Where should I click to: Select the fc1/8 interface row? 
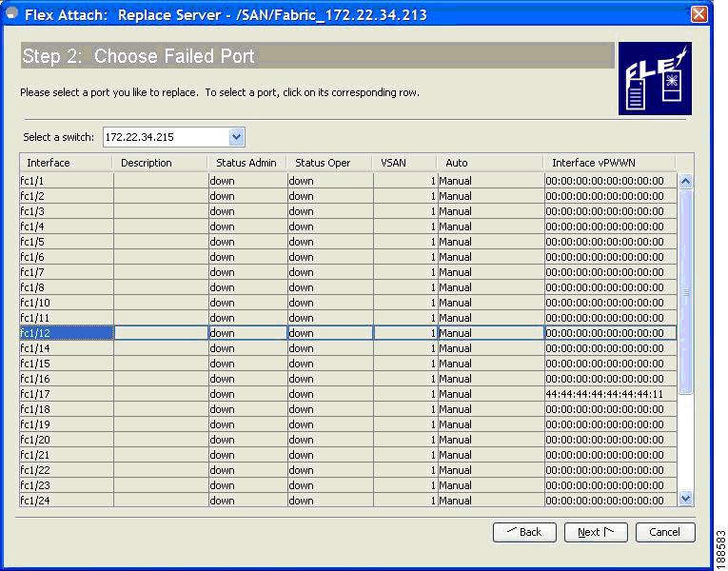coord(348,287)
